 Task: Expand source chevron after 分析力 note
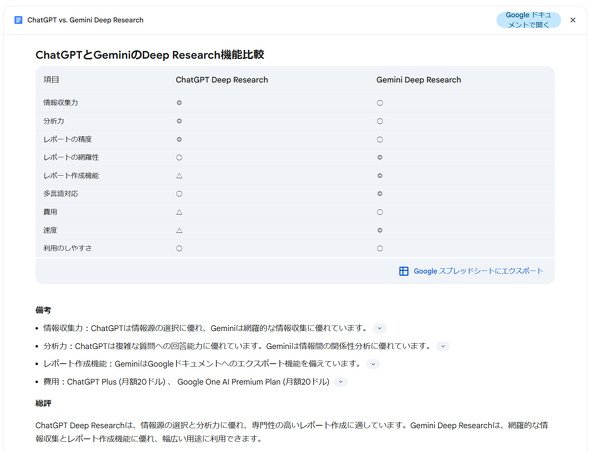click(x=443, y=346)
